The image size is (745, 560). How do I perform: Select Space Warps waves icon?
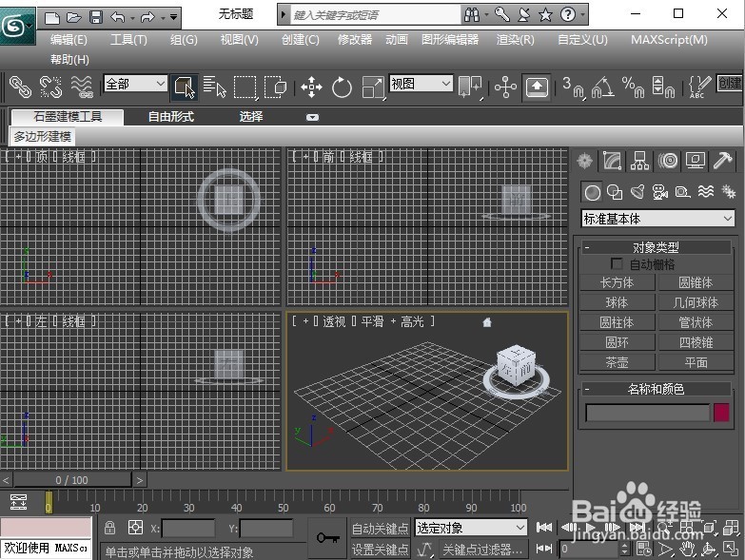click(706, 191)
